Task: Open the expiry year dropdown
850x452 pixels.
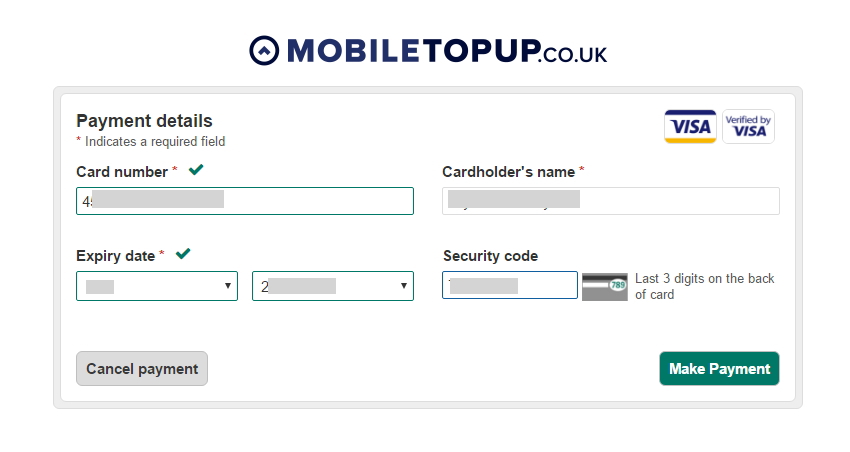Action: 333,286
